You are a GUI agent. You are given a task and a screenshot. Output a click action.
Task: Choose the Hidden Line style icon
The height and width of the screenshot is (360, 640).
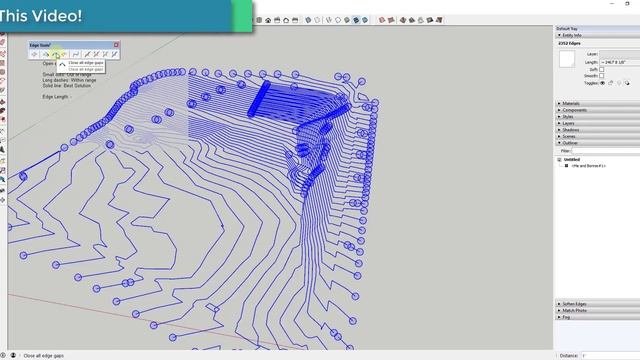click(x=338, y=20)
